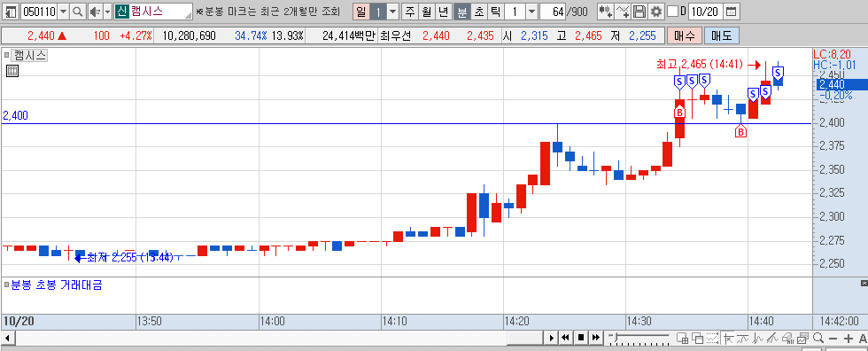Click the data table grid icon below 캠시스
Image resolution: width=868 pixels, height=351 pixels.
(x=12, y=71)
